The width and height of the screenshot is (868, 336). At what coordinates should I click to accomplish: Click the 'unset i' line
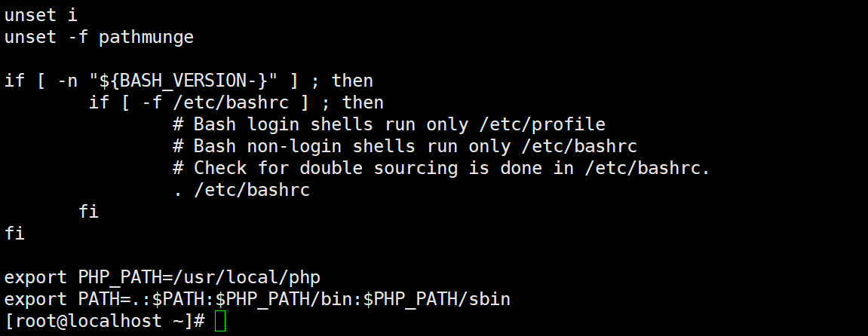(41, 15)
